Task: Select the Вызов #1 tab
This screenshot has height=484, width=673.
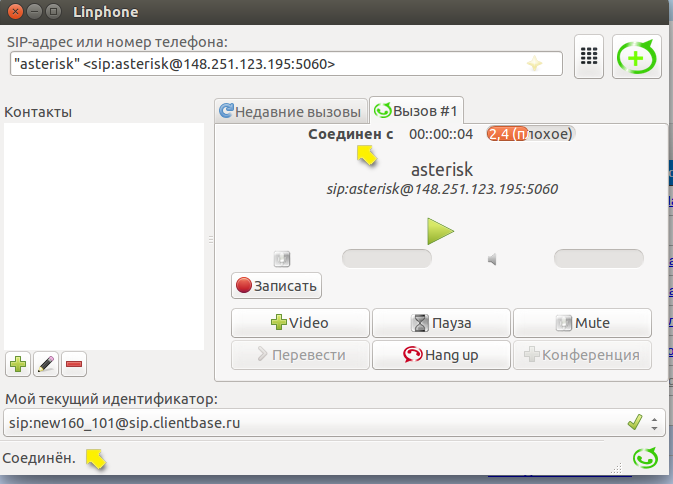Action: tap(416, 111)
